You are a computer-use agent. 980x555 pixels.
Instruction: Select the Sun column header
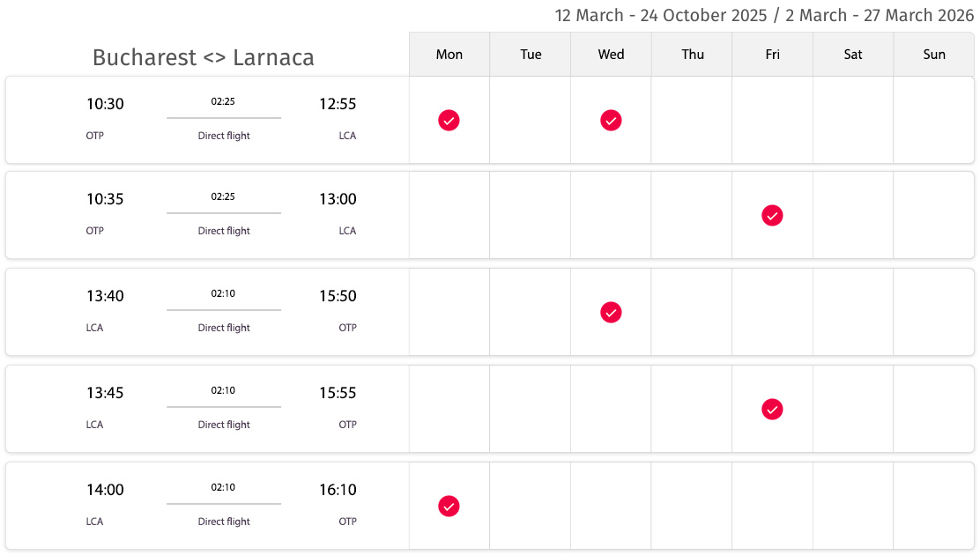(x=934, y=55)
